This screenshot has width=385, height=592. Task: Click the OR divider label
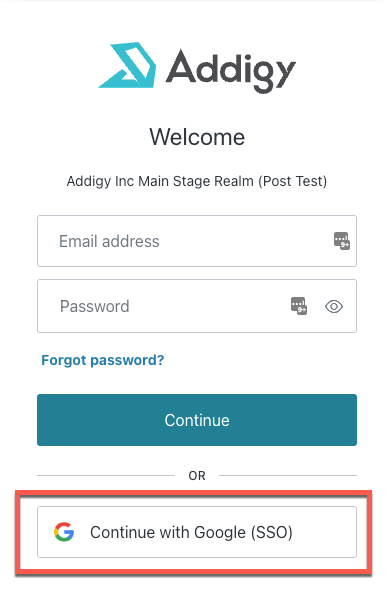tap(197, 476)
